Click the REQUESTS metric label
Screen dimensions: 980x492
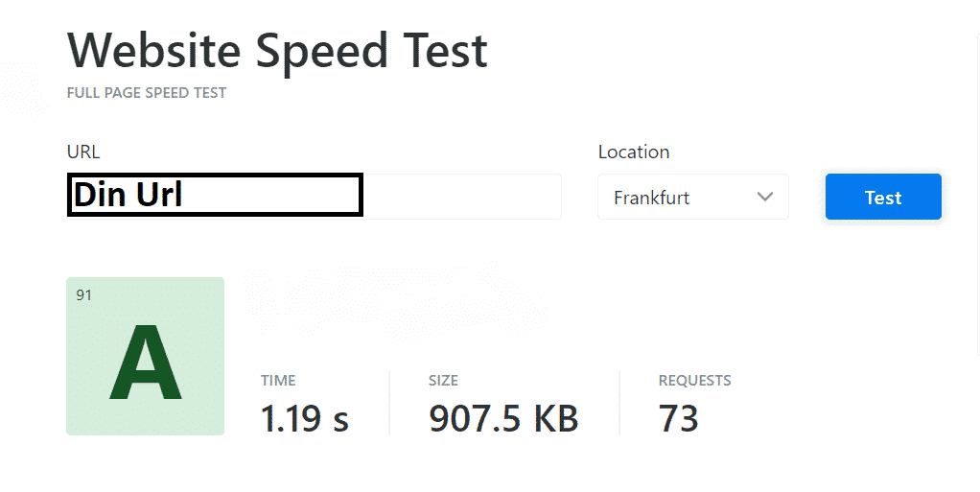(694, 381)
